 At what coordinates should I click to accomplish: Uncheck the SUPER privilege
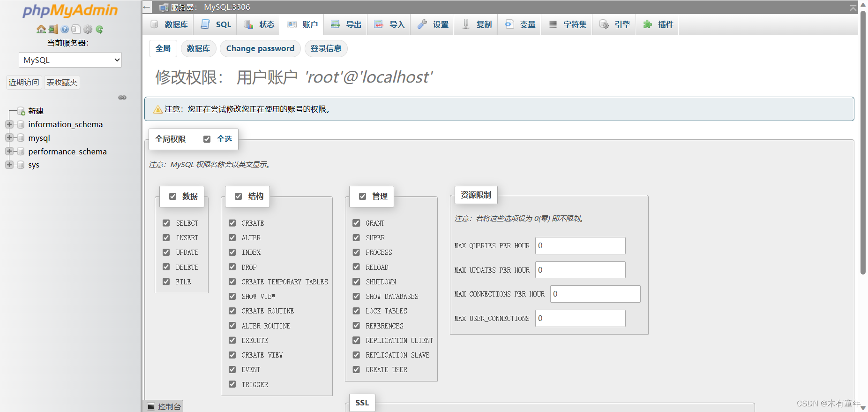pyautogui.click(x=356, y=237)
